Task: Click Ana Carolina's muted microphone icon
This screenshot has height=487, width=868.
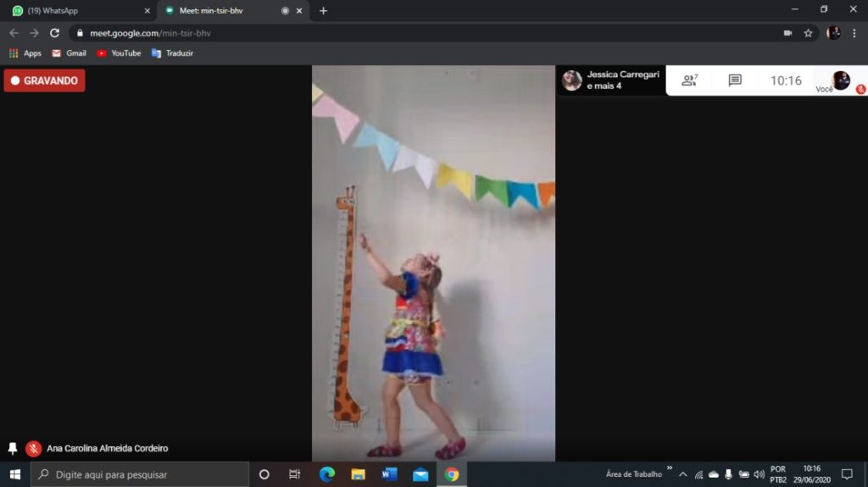Action: click(33, 448)
